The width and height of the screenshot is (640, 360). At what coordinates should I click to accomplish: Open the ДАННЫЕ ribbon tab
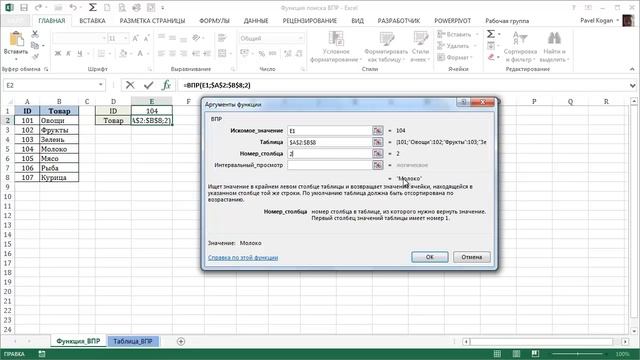click(x=256, y=20)
